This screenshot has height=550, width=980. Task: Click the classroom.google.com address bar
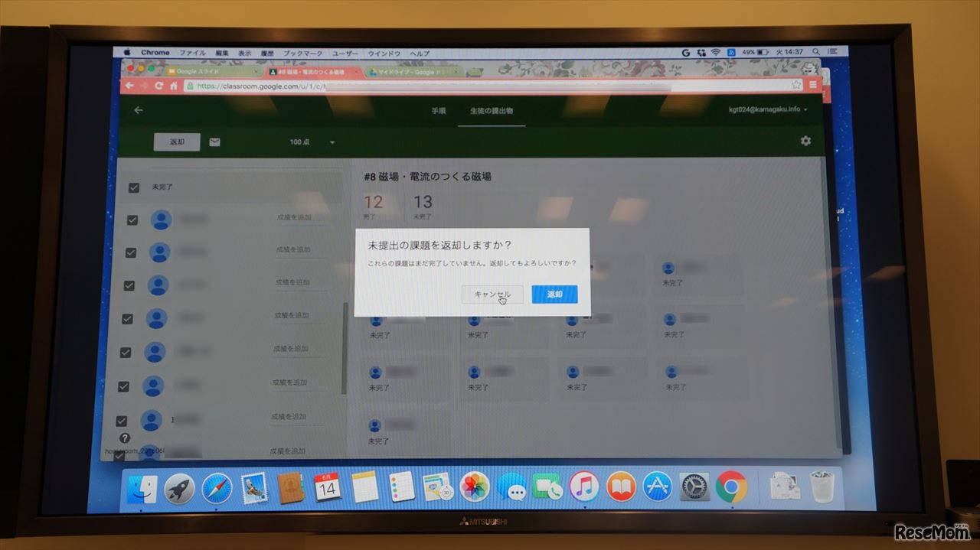(490, 86)
